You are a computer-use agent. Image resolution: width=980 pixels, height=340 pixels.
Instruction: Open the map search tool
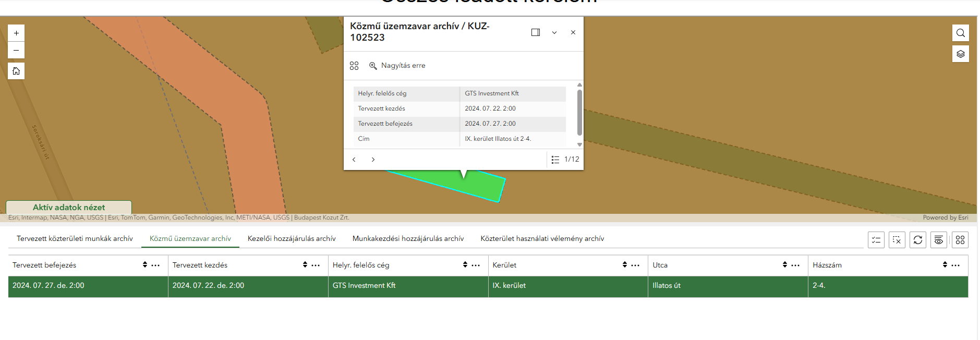tap(960, 33)
